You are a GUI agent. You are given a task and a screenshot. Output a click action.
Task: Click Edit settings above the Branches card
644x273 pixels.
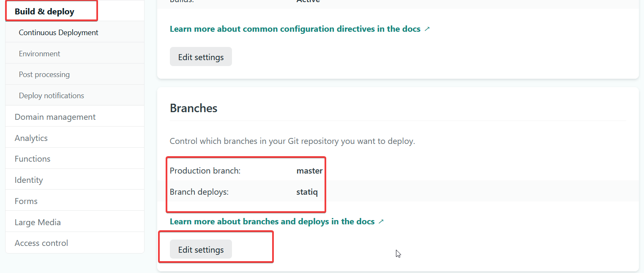(x=201, y=57)
